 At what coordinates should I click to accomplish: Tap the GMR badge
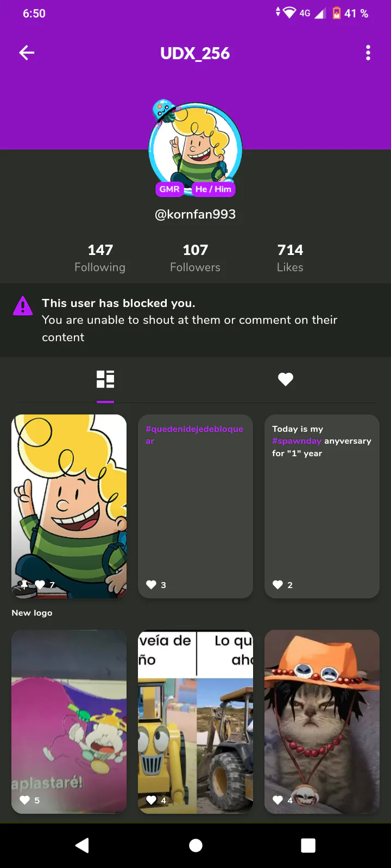[169, 189]
